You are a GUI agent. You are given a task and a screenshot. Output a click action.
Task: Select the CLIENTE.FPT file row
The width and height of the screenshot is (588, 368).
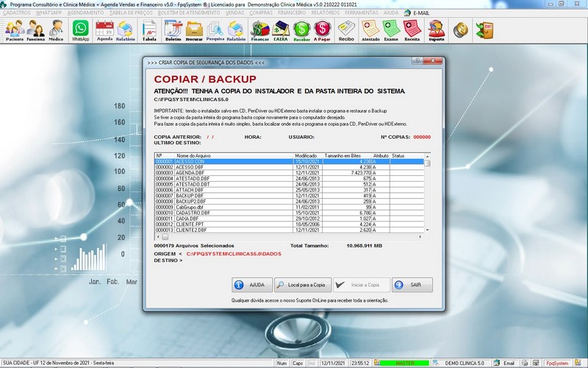click(289, 224)
